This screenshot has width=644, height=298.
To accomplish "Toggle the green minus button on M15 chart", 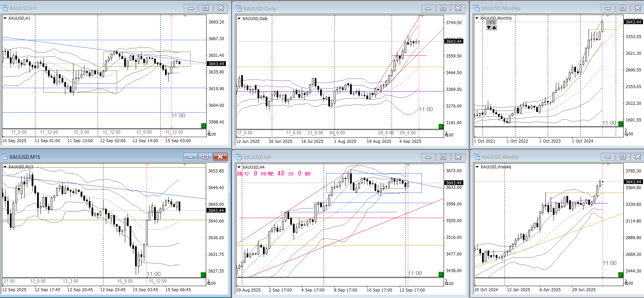I will click(x=203, y=275).
